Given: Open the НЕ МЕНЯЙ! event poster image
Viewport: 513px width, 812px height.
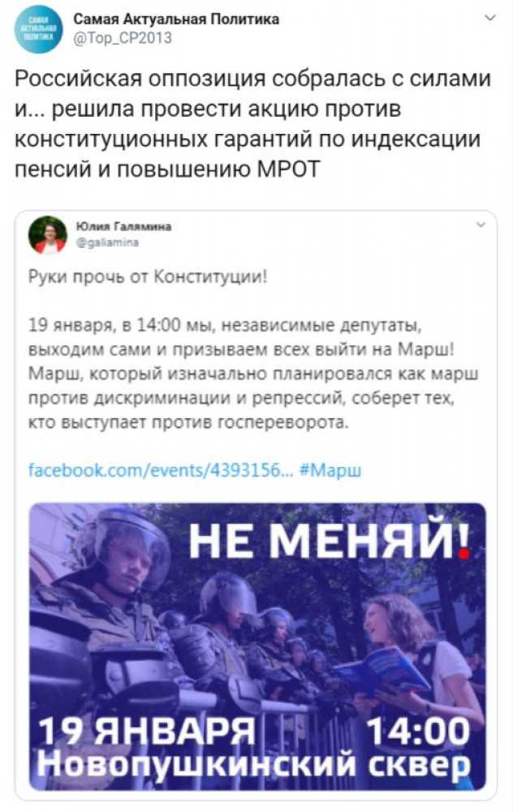Looking at the screenshot, I should tap(257, 646).
